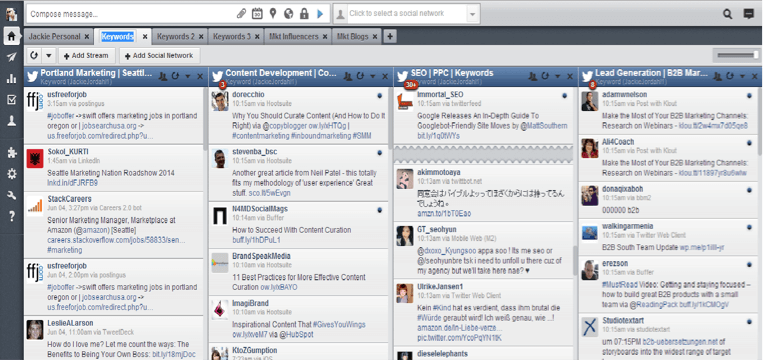Open the SEO | PPC stream options dropdown

tap(557, 76)
